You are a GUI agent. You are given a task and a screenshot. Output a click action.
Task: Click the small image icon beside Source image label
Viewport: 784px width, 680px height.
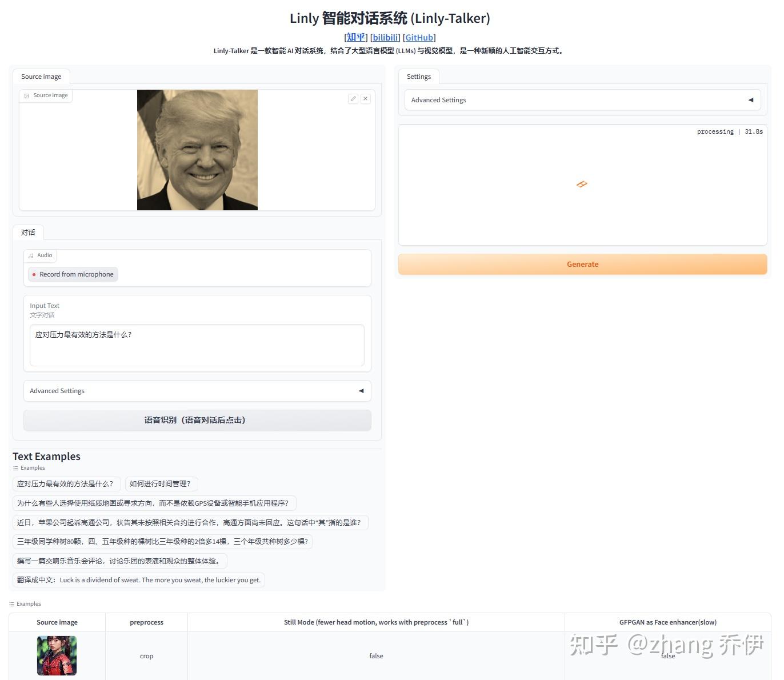(x=26, y=95)
